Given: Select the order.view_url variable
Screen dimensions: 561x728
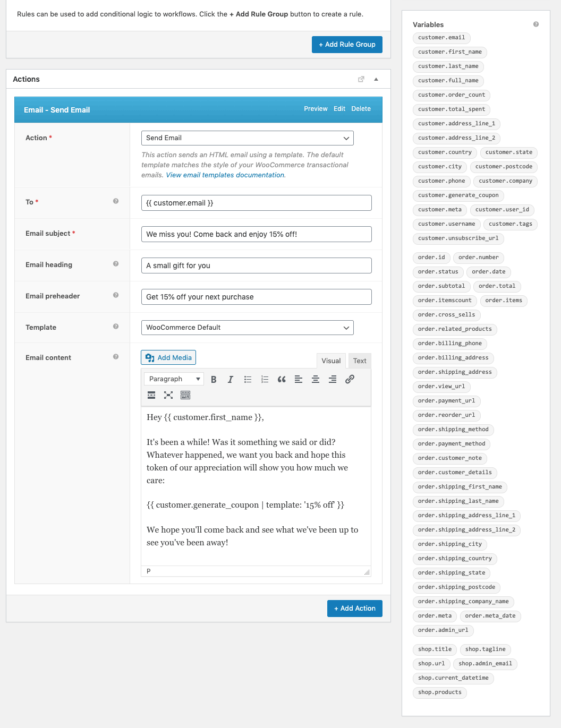Looking at the screenshot, I should pos(441,387).
